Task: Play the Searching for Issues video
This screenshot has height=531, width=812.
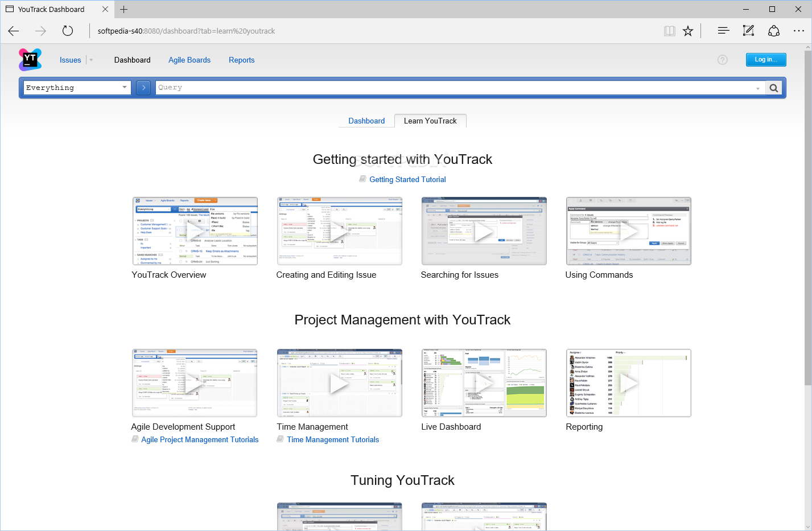Action: click(x=484, y=231)
